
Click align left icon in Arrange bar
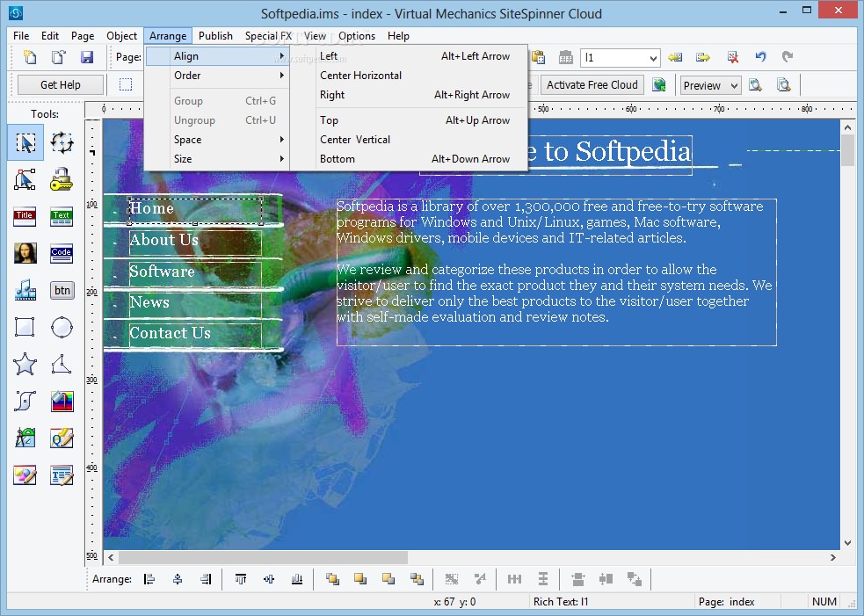(149, 579)
